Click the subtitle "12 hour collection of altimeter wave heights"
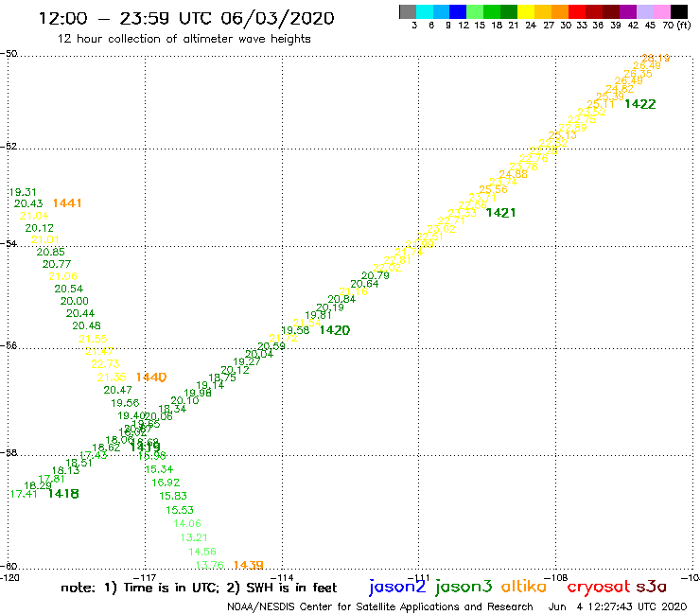 pos(184,39)
